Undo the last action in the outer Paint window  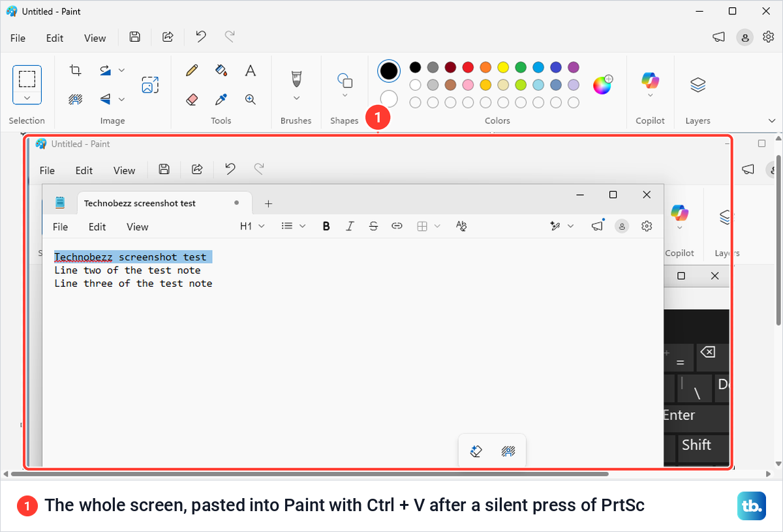(x=201, y=37)
